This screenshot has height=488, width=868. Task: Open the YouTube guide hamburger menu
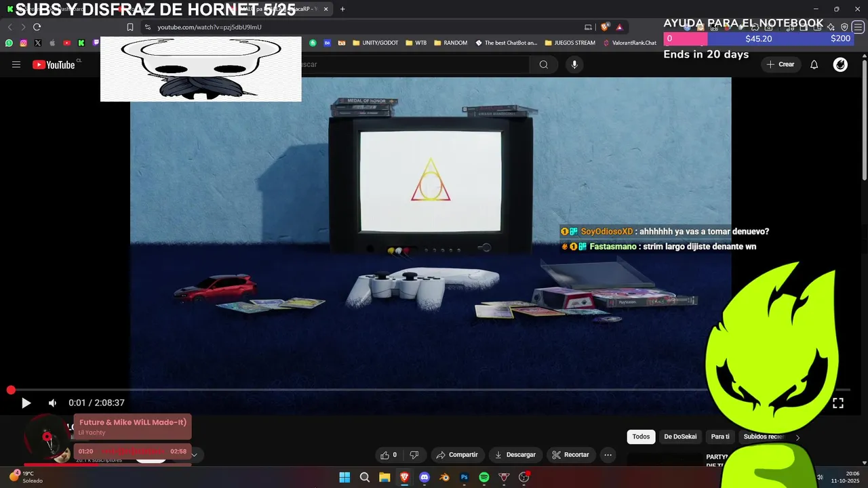click(x=16, y=64)
